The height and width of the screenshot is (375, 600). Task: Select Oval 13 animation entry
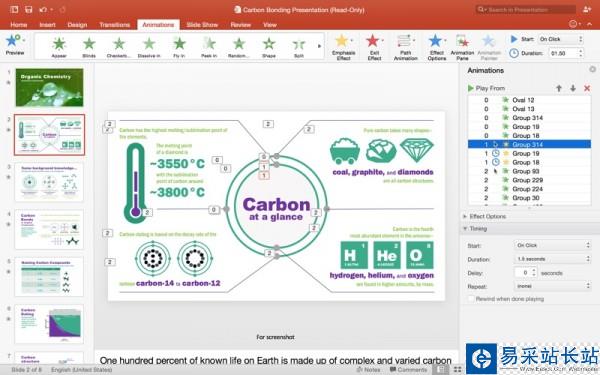529,109
